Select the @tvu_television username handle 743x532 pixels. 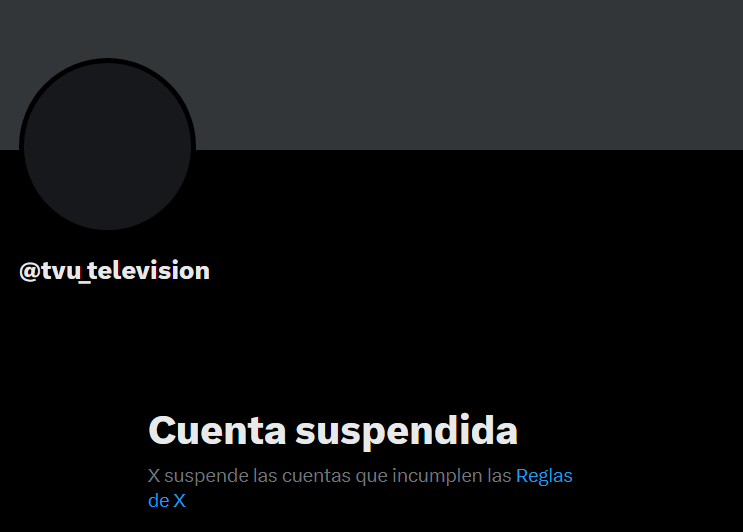click(x=114, y=271)
